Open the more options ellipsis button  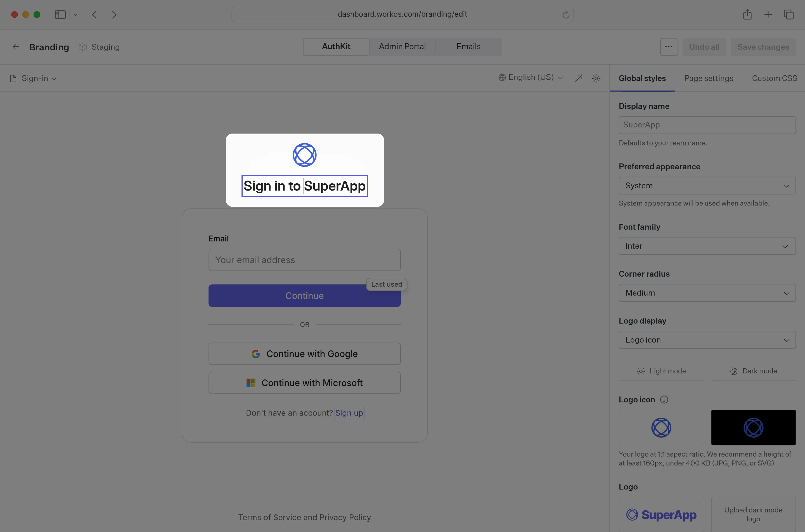(x=669, y=47)
